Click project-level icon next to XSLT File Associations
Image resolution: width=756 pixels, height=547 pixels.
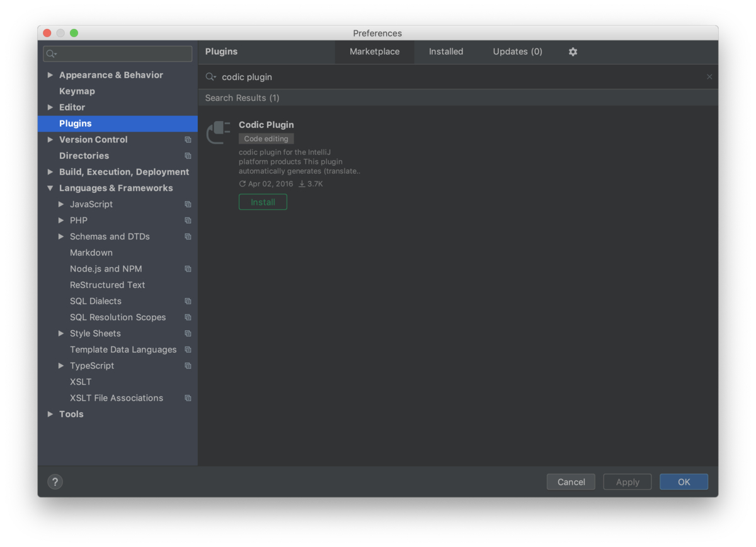click(188, 398)
